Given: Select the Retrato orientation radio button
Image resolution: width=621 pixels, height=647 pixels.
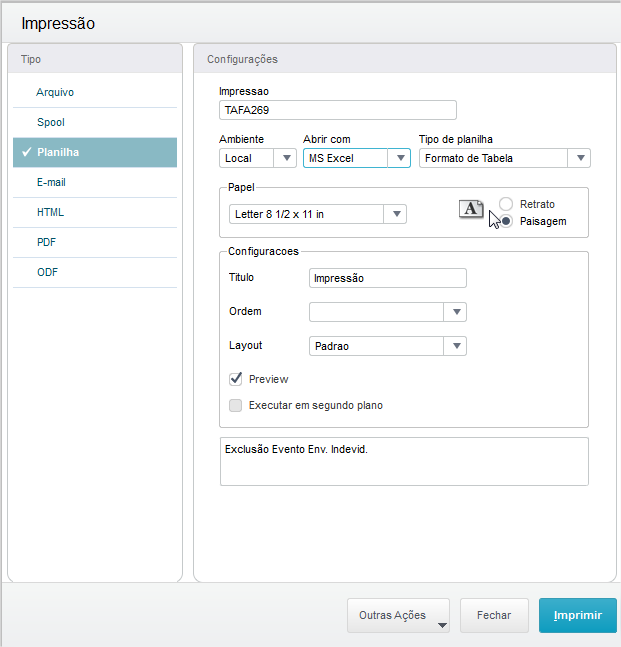Looking at the screenshot, I should [x=507, y=204].
